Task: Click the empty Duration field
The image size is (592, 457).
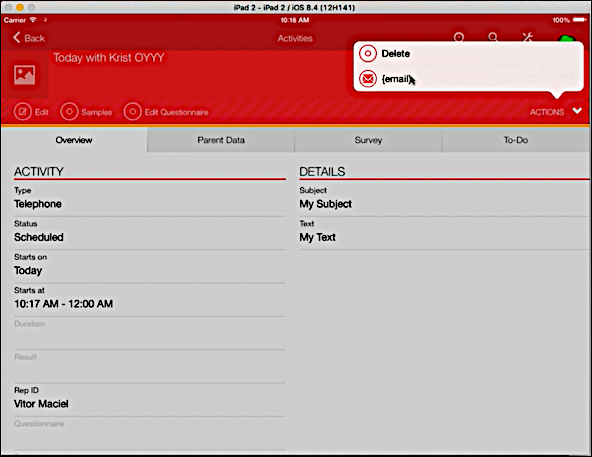Action: coord(150,333)
